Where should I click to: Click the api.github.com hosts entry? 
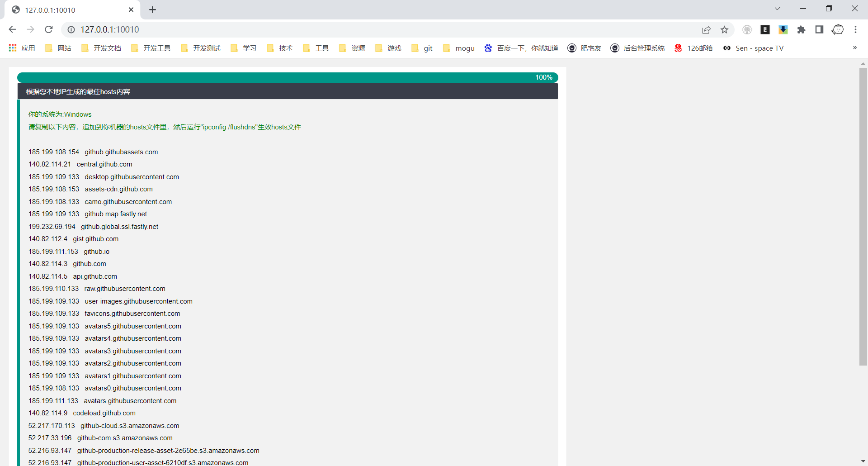[73, 276]
